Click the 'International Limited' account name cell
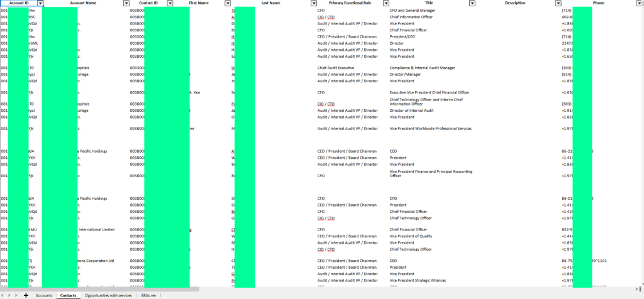The image size is (644, 299). 96,230
